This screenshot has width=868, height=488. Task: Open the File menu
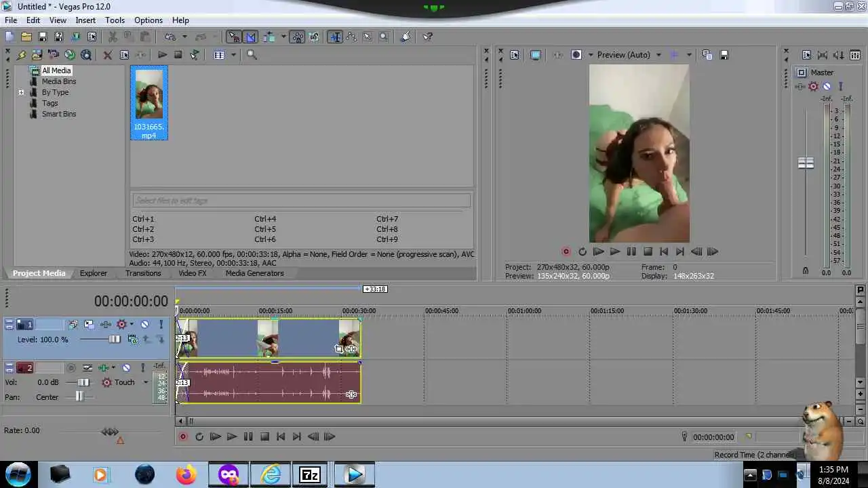[x=11, y=20]
